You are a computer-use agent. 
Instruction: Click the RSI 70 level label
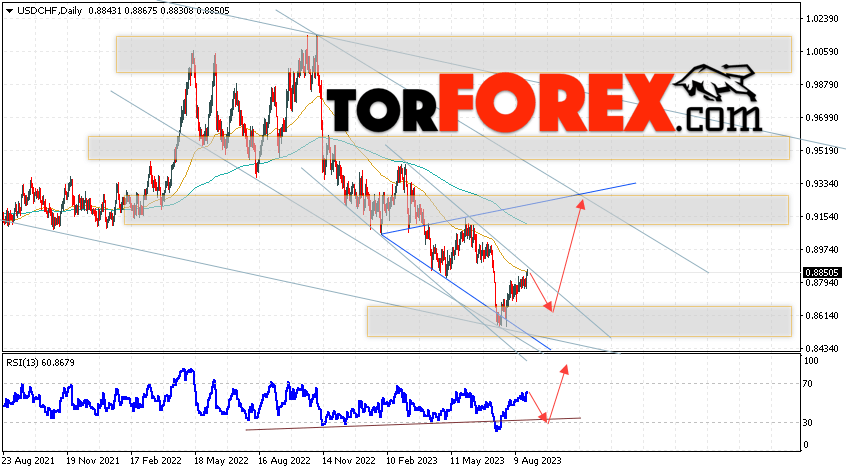click(x=808, y=384)
